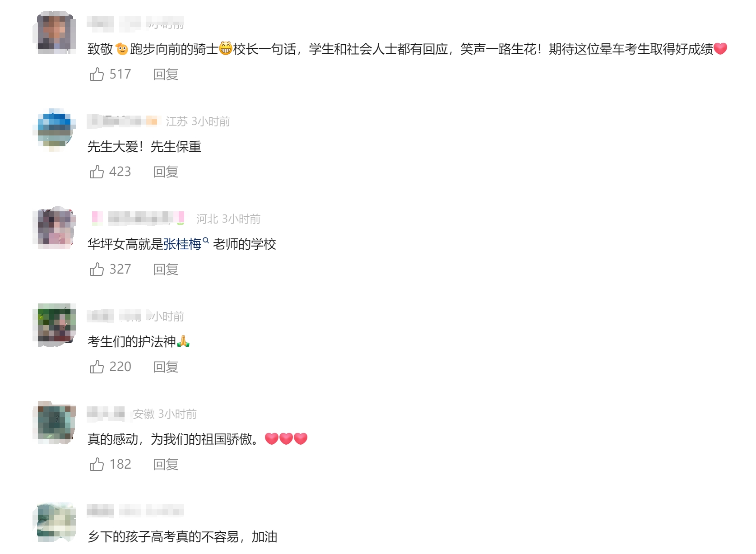Like the 真的感动 comment with 182 likes
The width and height of the screenshot is (756, 554).
[97, 464]
